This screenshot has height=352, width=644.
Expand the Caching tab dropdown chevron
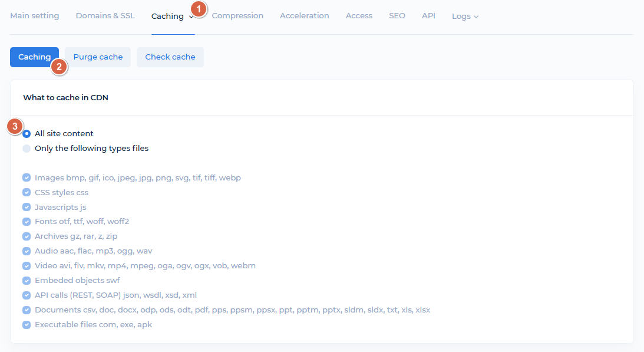coord(191,17)
